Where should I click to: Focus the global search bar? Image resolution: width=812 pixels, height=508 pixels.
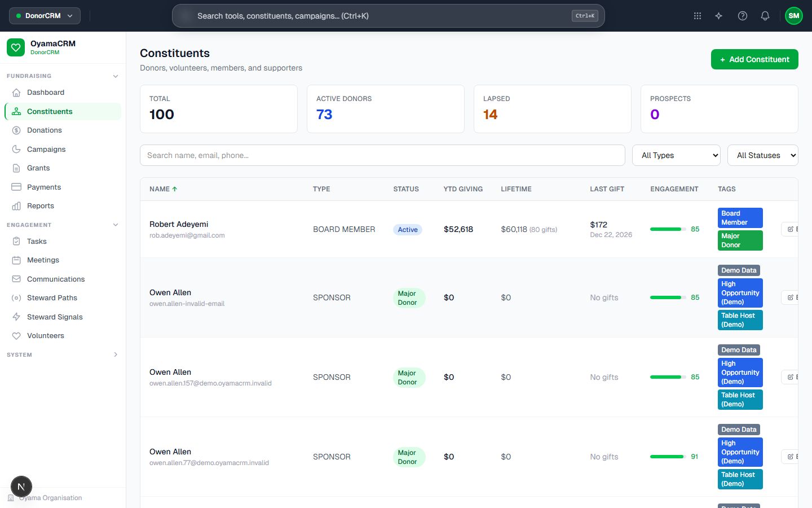(389, 16)
